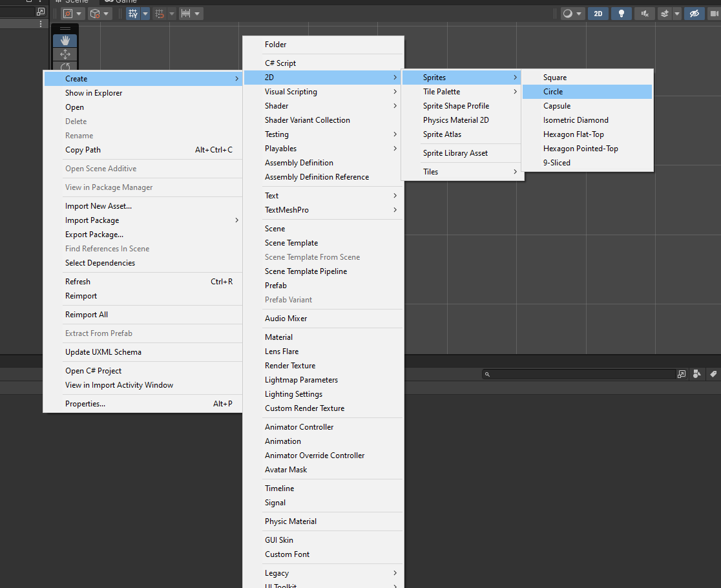Select C# Script in Create menu

pos(280,63)
